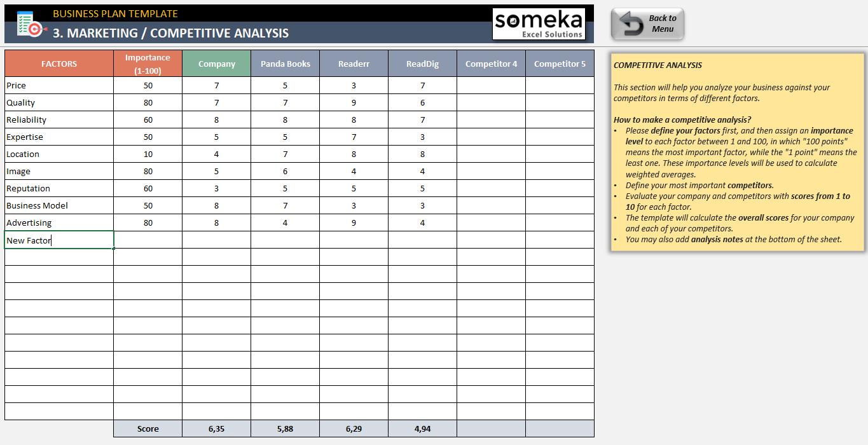Select the Price factor cell

pyautogui.click(x=59, y=86)
